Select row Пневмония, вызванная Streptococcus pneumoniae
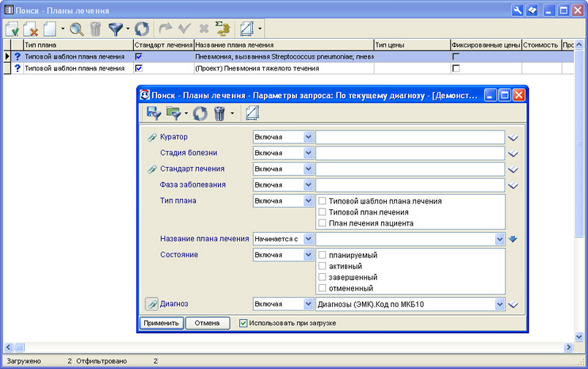The image size is (588, 369). pyautogui.click(x=289, y=56)
